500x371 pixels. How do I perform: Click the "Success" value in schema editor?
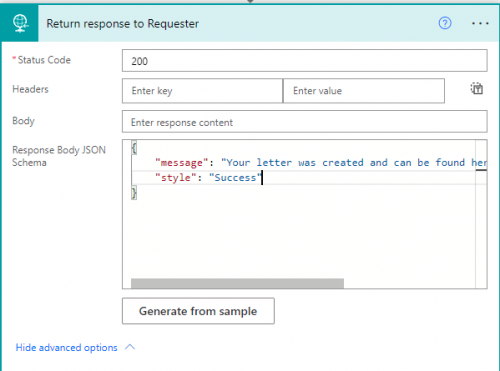coord(235,178)
